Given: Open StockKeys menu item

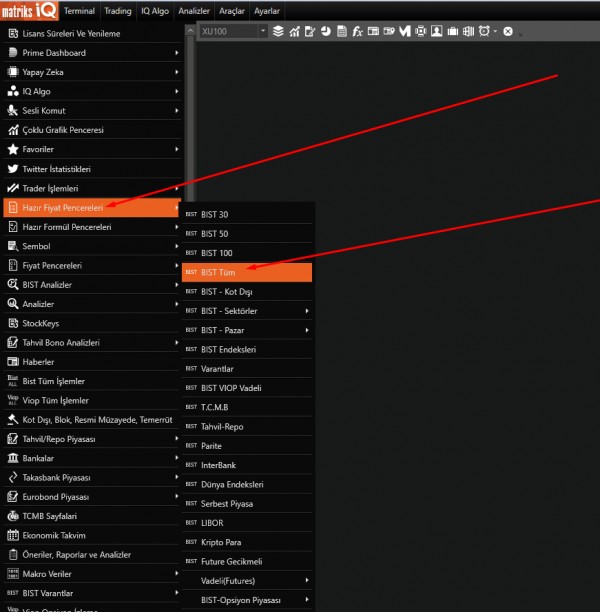Looking at the screenshot, I should (x=93, y=323).
